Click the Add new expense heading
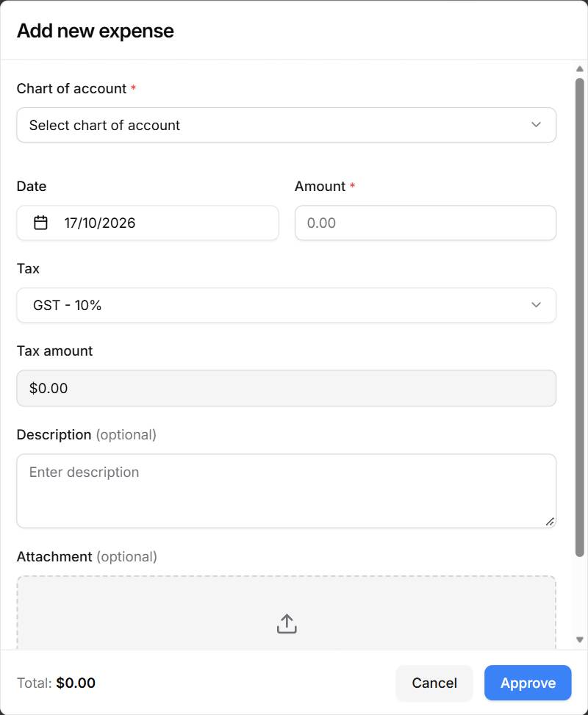Screen dimensions: 588x715 (96, 31)
